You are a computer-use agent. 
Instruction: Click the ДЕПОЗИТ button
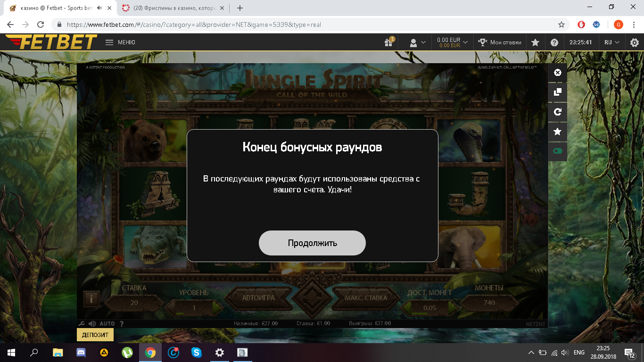96,334
